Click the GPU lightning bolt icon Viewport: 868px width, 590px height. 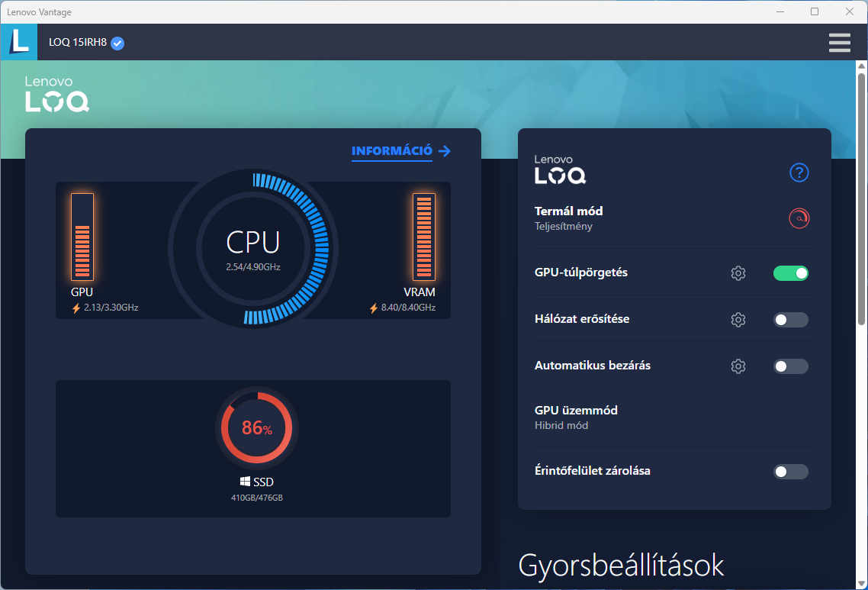pos(76,308)
